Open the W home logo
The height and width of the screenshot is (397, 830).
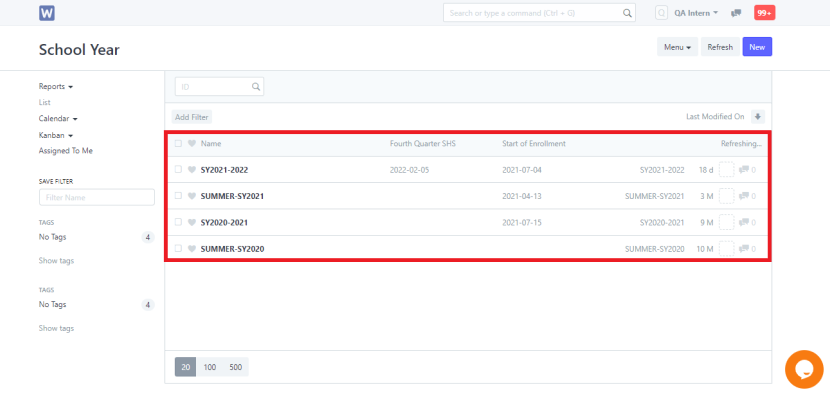[47, 13]
